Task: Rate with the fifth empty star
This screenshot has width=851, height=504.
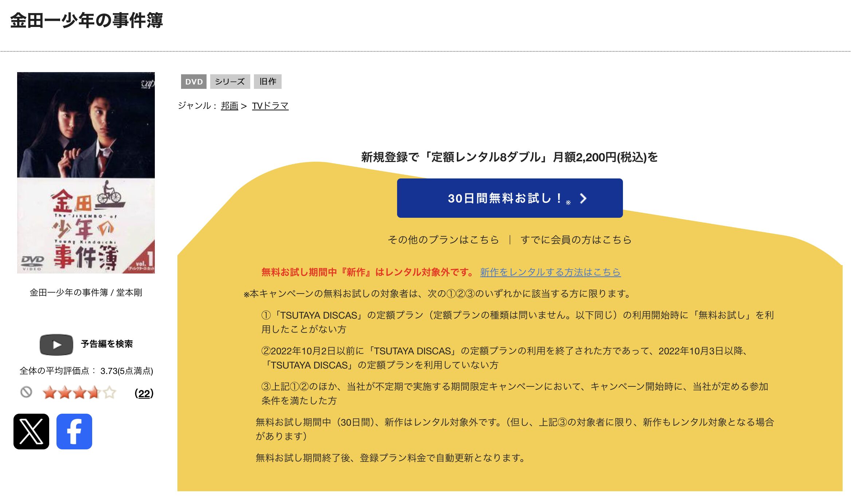Action: click(x=109, y=393)
